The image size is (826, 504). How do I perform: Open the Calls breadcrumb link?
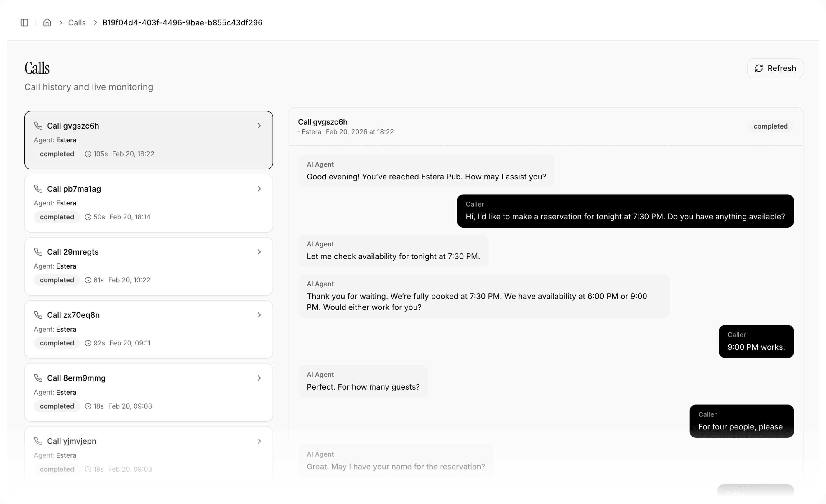pyautogui.click(x=77, y=22)
